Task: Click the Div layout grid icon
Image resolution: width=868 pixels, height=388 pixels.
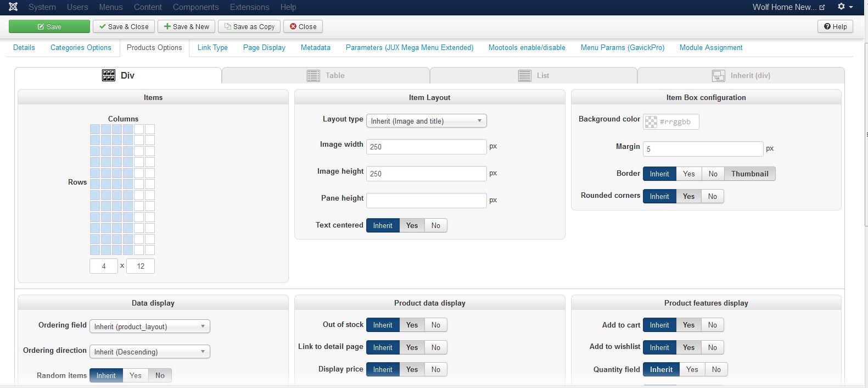Action: click(109, 75)
